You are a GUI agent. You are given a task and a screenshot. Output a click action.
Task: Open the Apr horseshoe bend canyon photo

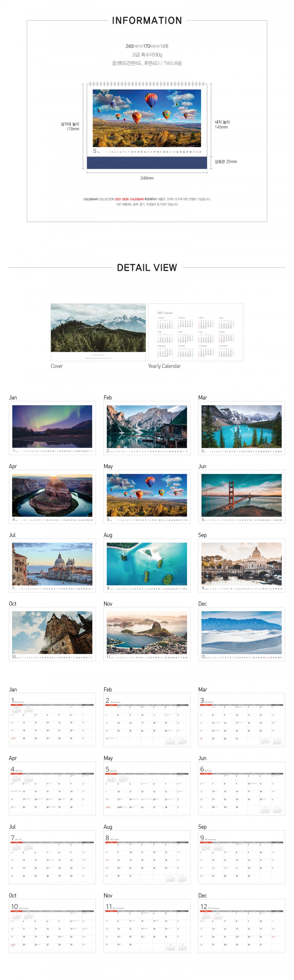pos(52,497)
